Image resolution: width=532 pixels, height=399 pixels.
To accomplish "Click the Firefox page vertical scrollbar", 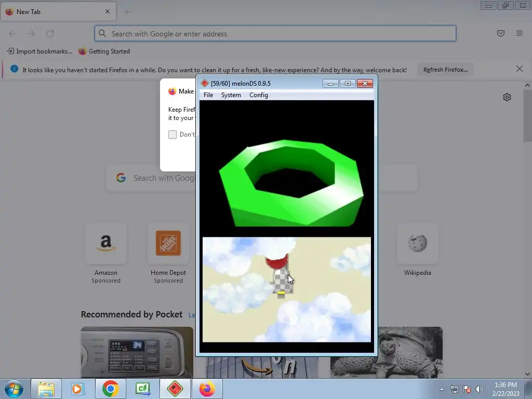I will (x=527, y=115).
